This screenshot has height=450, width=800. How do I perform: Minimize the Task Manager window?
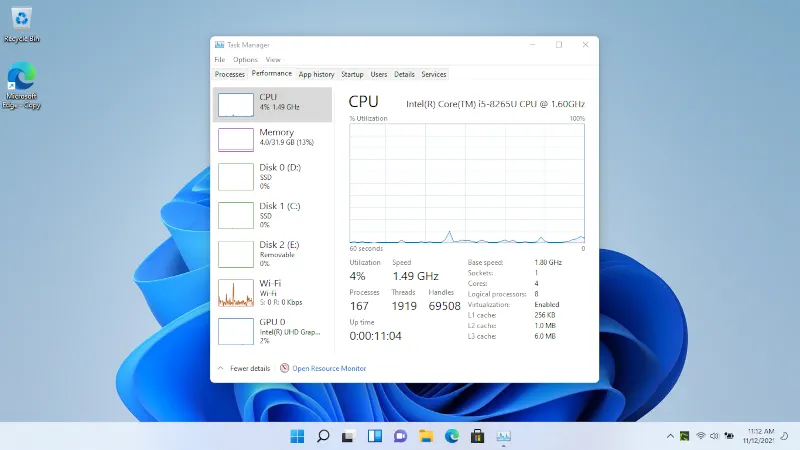532,45
